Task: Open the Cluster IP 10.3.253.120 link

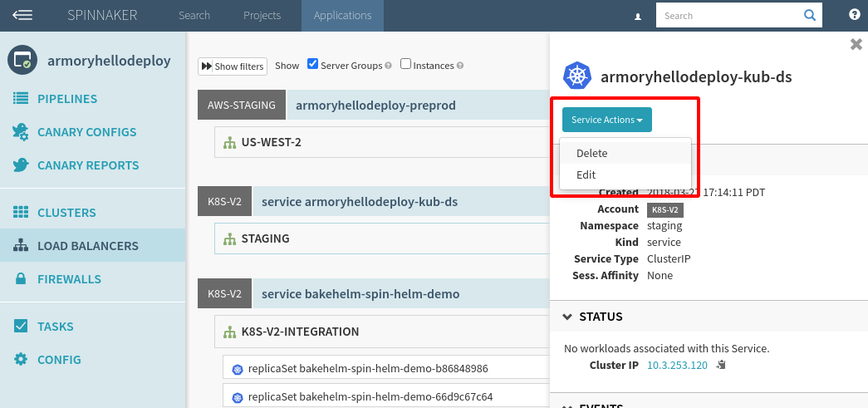Action: [x=677, y=365]
